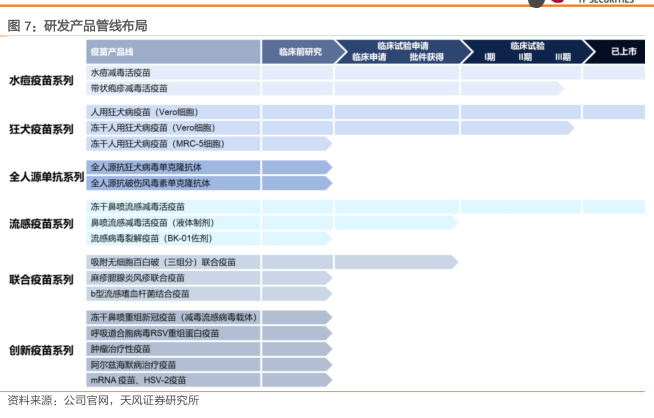The image size is (654, 418).
Task: Select the mRNA 疫苗、HSV-2疫苗 row
Action: [138, 381]
